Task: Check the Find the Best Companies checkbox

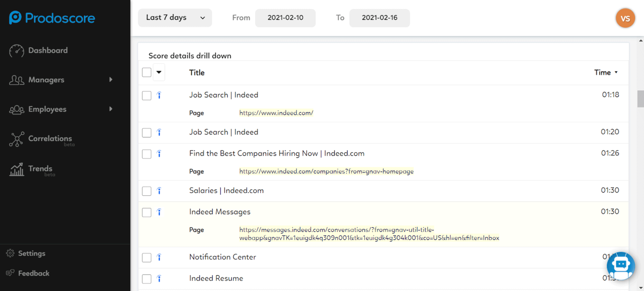Action: tap(147, 154)
